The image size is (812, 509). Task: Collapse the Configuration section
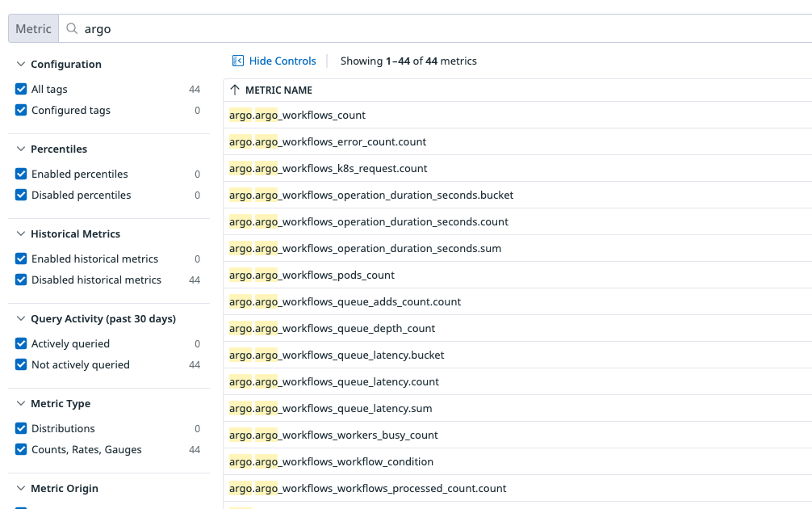(x=21, y=64)
